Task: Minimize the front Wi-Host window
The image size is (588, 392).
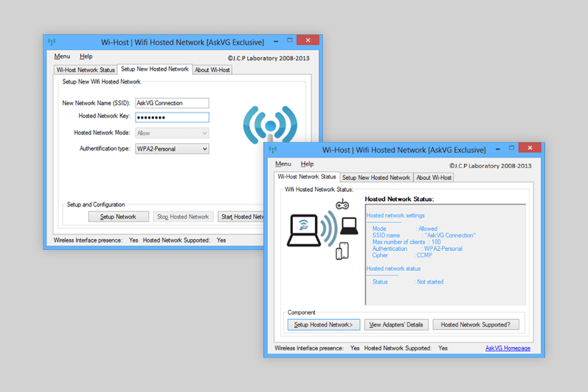Action: click(x=497, y=149)
